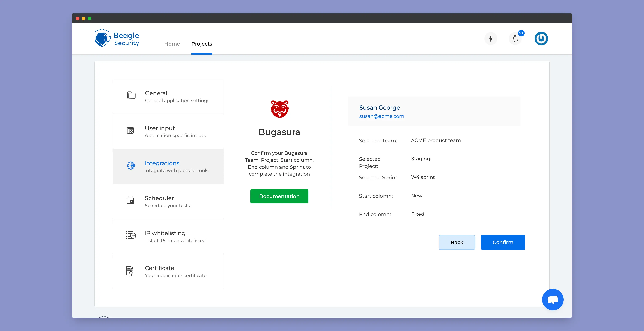Select Integrations section
This screenshot has width=644, height=331.
click(168, 166)
